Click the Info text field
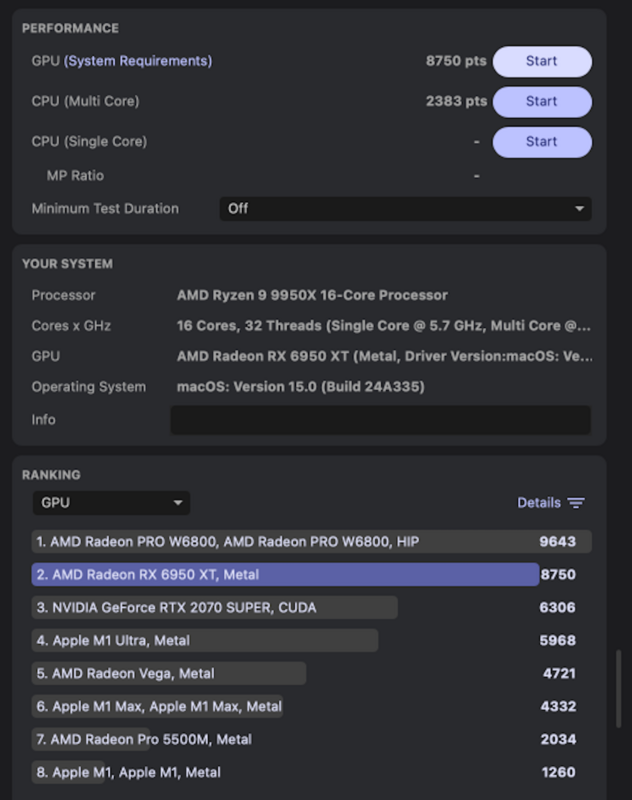The width and height of the screenshot is (632, 800). tap(380, 420)
